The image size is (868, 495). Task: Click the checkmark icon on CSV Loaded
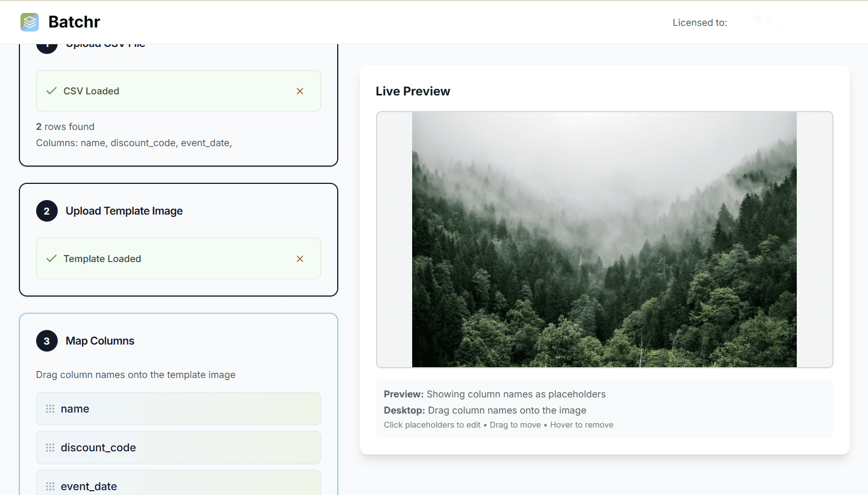click(51, 91)
